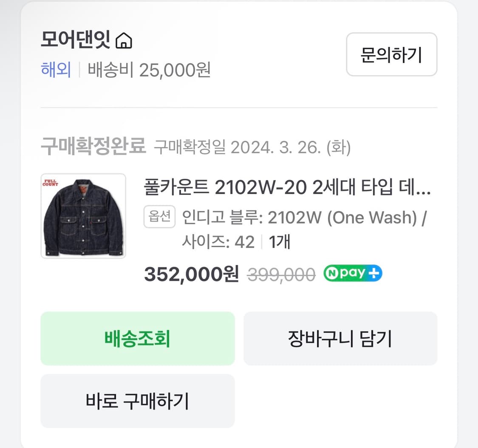Viewport: 478px width, 448px height.
Task: Click the crossed-out original price 399,000
Action: tap(280, 274)
